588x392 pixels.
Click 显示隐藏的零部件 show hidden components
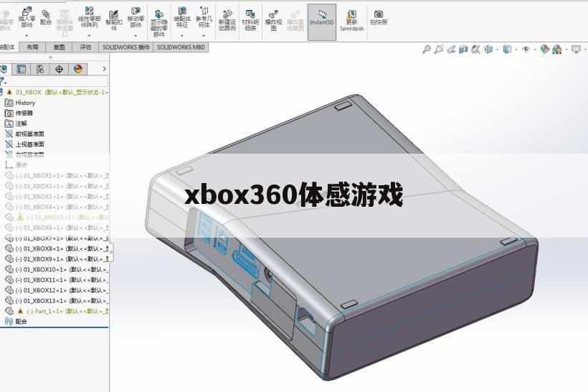[x=159, y=23]
